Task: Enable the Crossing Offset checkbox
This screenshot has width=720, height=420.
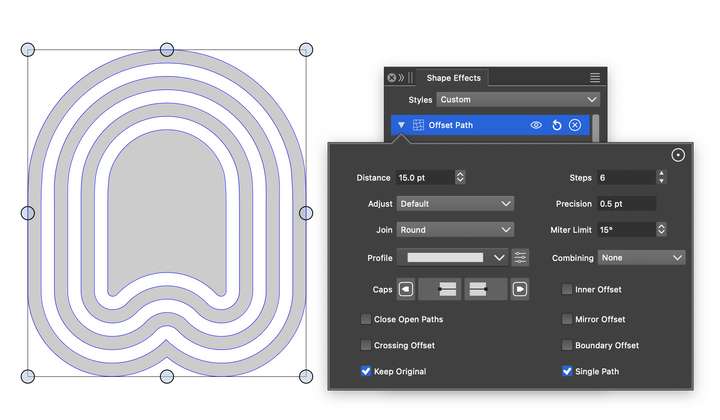Action: pos(366,345)
